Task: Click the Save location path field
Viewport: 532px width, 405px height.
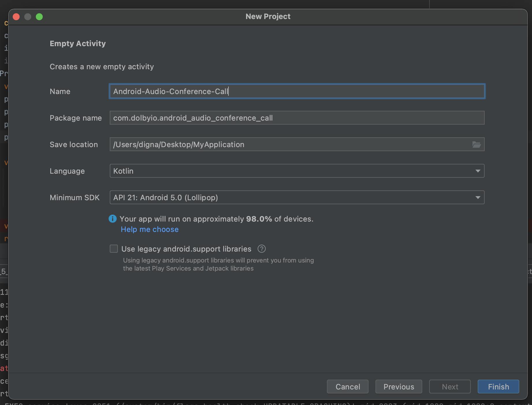Action: click(289, 144)
